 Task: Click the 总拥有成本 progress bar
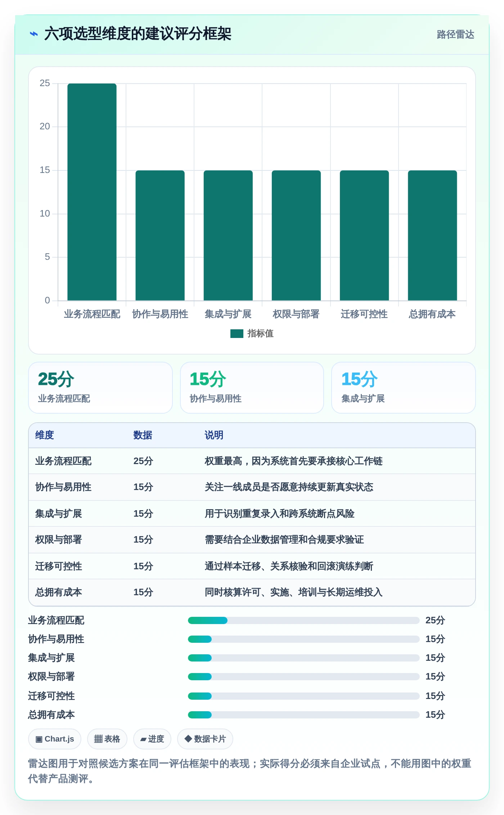pos(303,715)
